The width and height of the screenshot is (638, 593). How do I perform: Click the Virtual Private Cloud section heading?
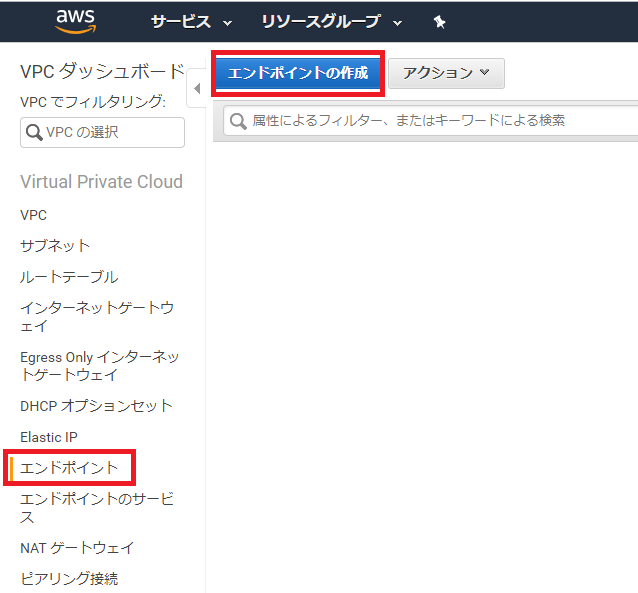tap(101, 182)
